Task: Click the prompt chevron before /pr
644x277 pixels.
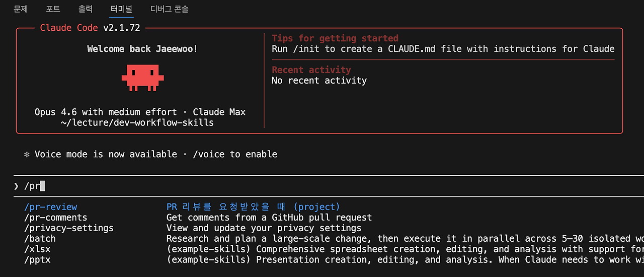Action: pos(16,186)
